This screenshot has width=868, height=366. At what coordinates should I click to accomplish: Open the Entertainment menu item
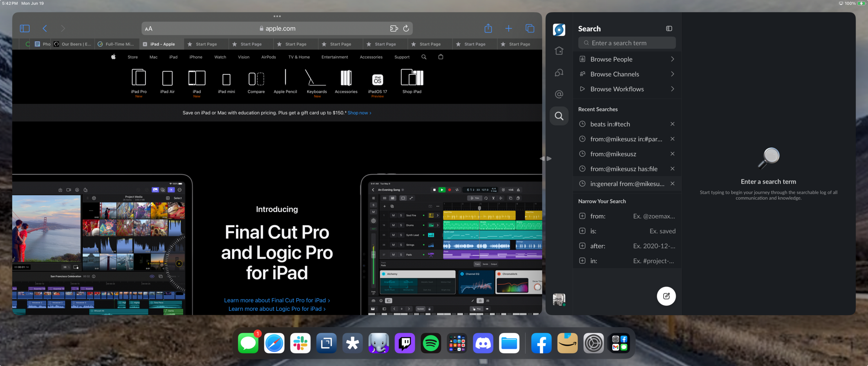point(335,57)
